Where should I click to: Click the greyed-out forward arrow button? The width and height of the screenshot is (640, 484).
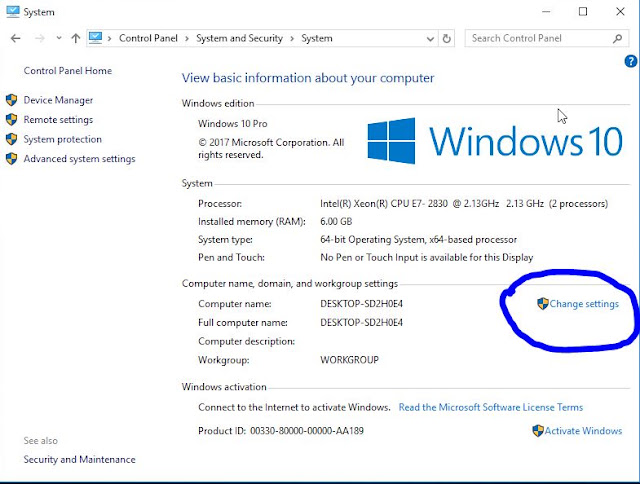click(40, 38)
